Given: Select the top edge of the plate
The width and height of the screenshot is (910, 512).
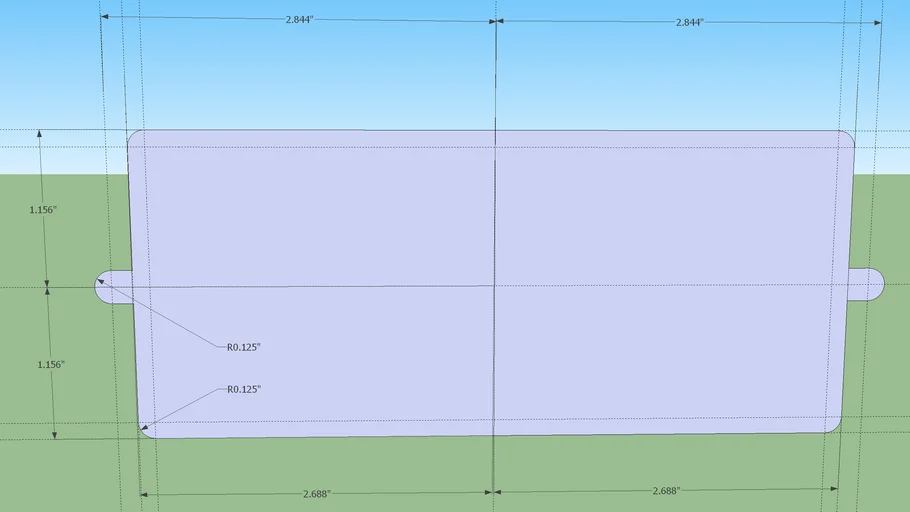Looking at the screenshot, I should point(400,131).
